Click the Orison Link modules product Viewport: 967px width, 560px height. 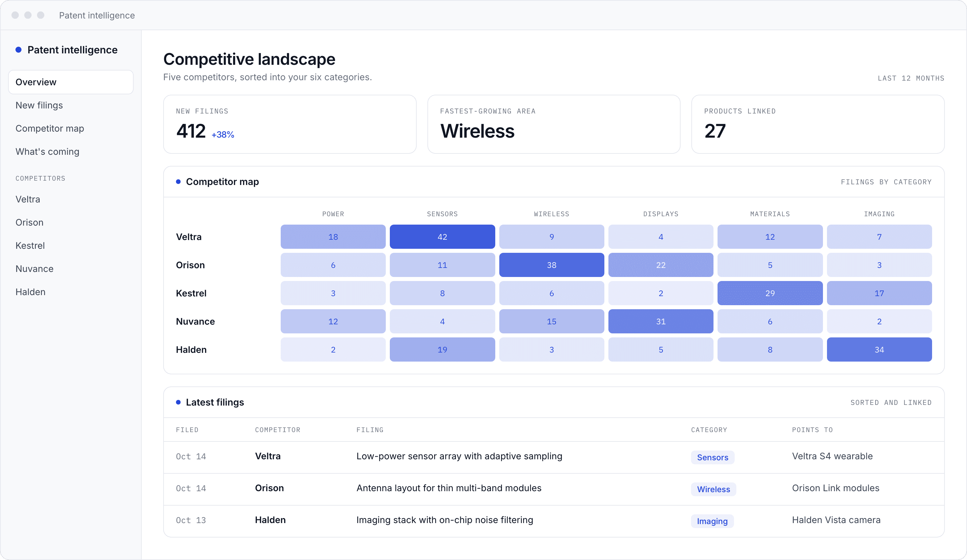[835, 488]
